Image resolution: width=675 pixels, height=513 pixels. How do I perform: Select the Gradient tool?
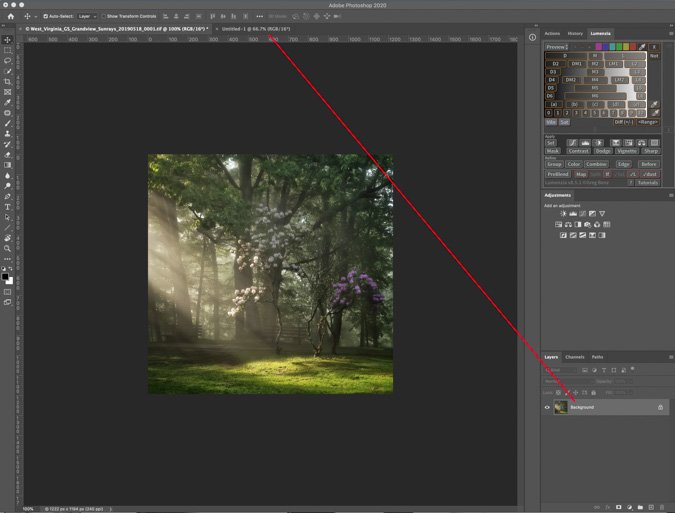click(x=7, y=165)
